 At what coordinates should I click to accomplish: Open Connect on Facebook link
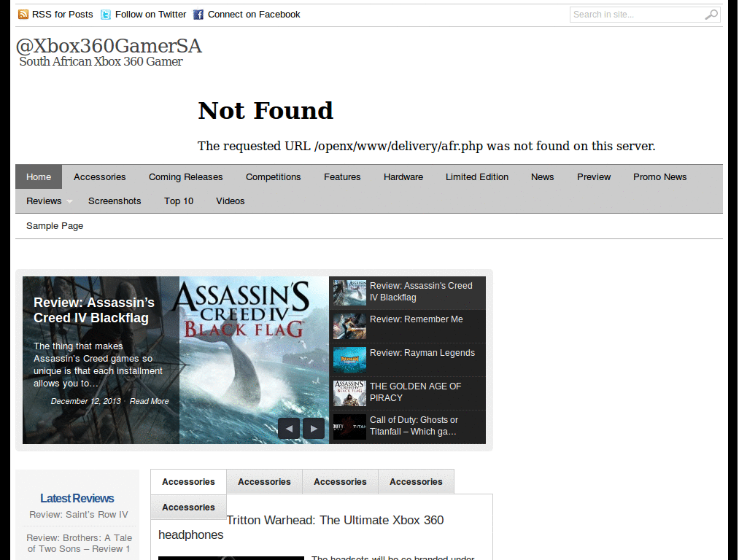(x=254, y=15)
